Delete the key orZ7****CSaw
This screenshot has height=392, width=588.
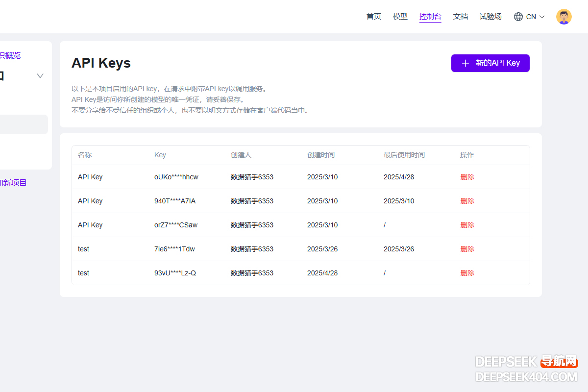(x=467, y=225)
